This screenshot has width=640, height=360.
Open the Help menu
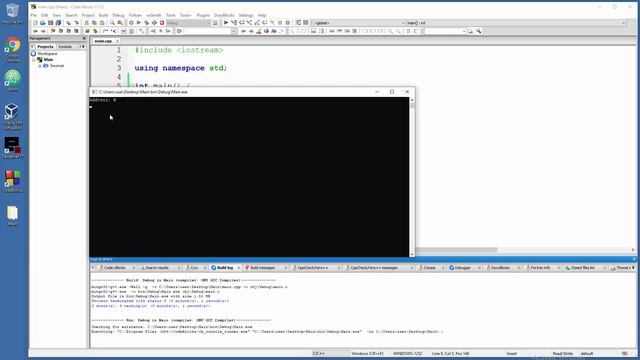click(262, 15)
